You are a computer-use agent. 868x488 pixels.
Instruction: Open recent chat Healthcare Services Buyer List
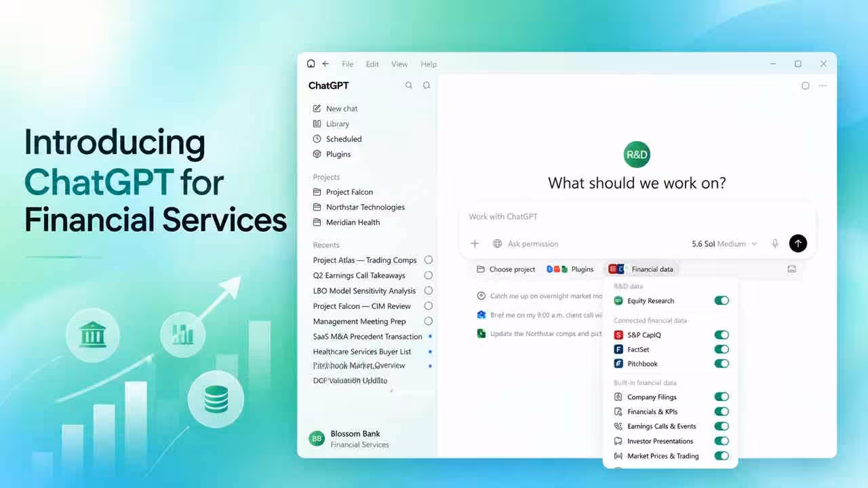pos(362,352)
